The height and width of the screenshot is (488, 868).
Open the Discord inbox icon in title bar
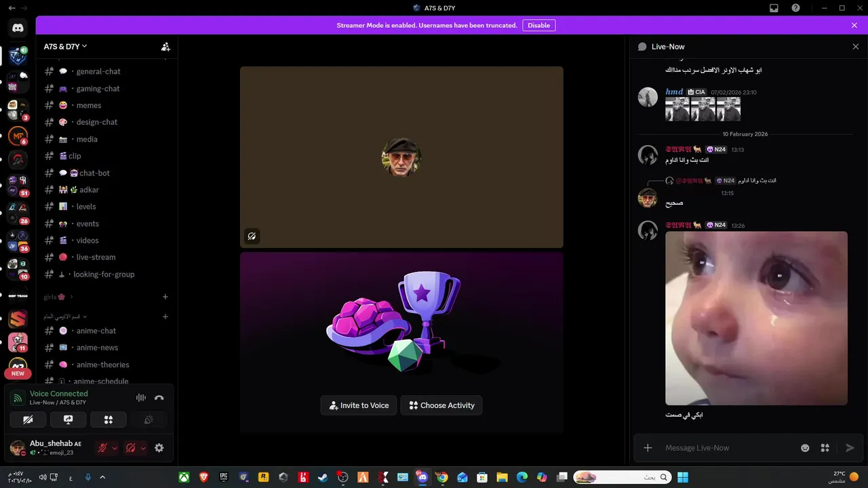(x=774, y=8)
